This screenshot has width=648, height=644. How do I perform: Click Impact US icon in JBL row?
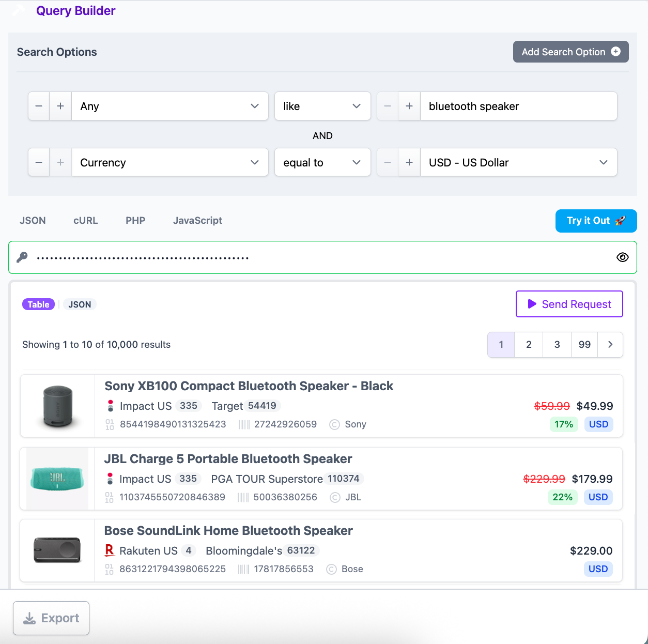(110, 479)
